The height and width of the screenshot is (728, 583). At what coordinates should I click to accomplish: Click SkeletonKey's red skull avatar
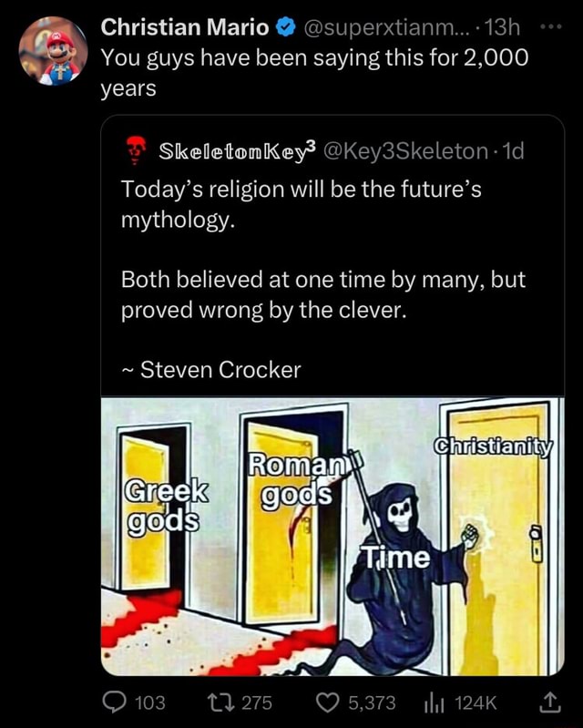(136, 150)
